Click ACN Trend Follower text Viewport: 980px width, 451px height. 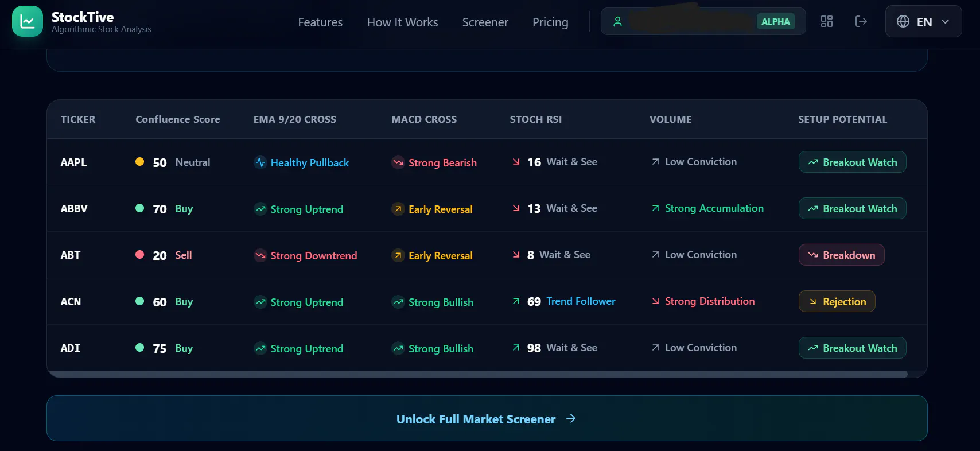[x=581, y=301]
